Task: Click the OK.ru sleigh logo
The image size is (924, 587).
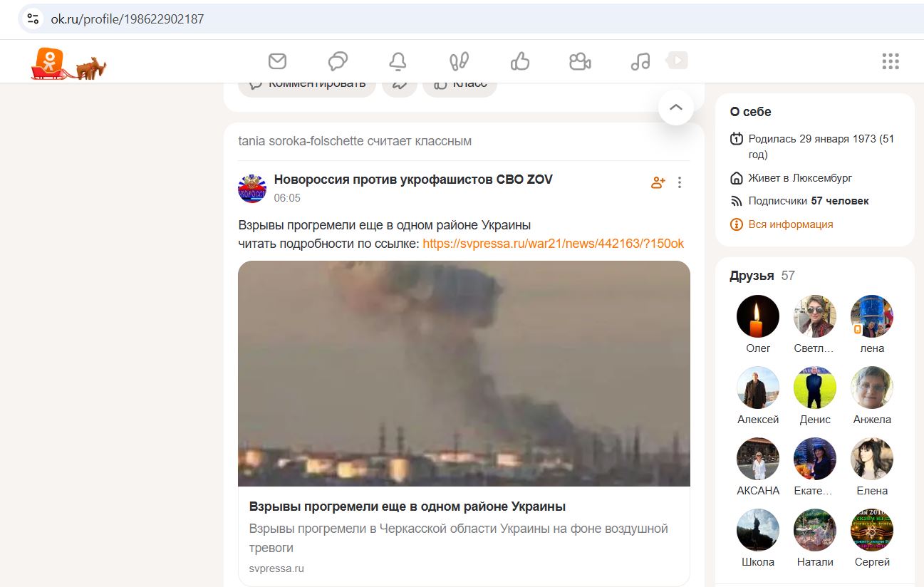Action: point(48,61)
